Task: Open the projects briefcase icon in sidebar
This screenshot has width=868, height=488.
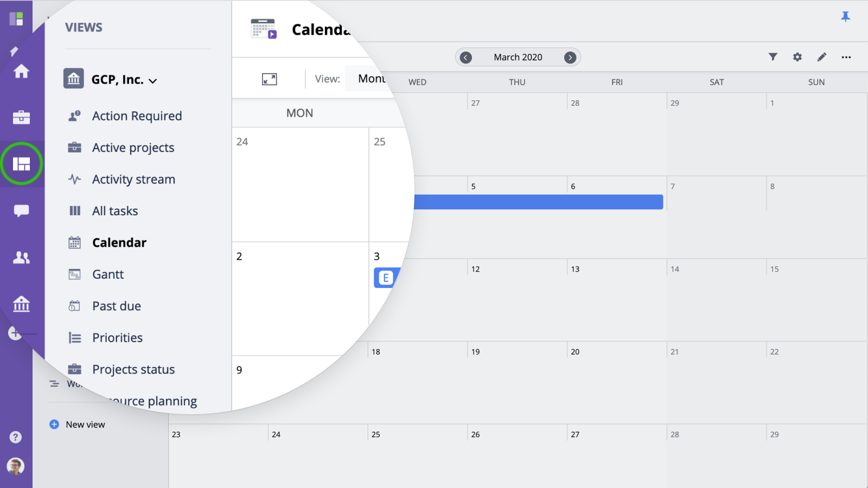Action: click(21, 117)
